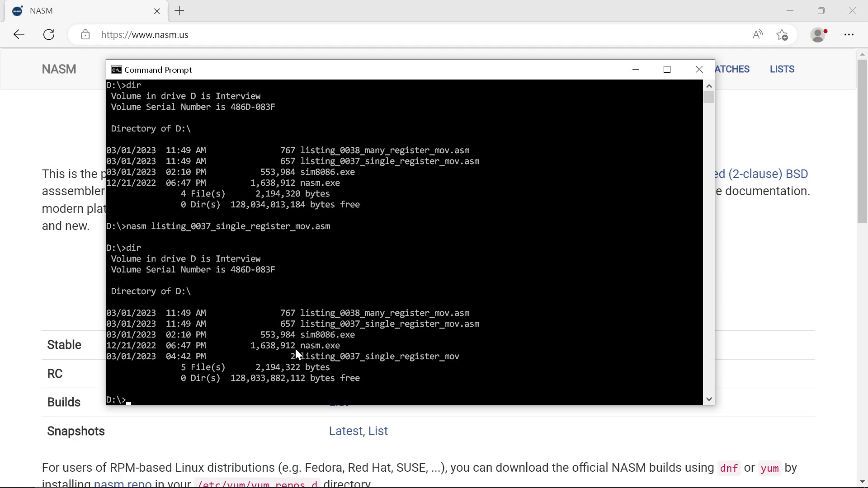Click Command Prompt title bar icon
The height and width of the screenshot is (488, 868).
[116, 70]
